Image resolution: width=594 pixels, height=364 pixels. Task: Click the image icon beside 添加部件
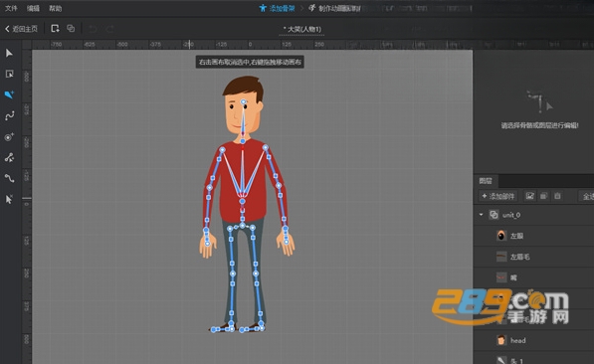(530, 196)
